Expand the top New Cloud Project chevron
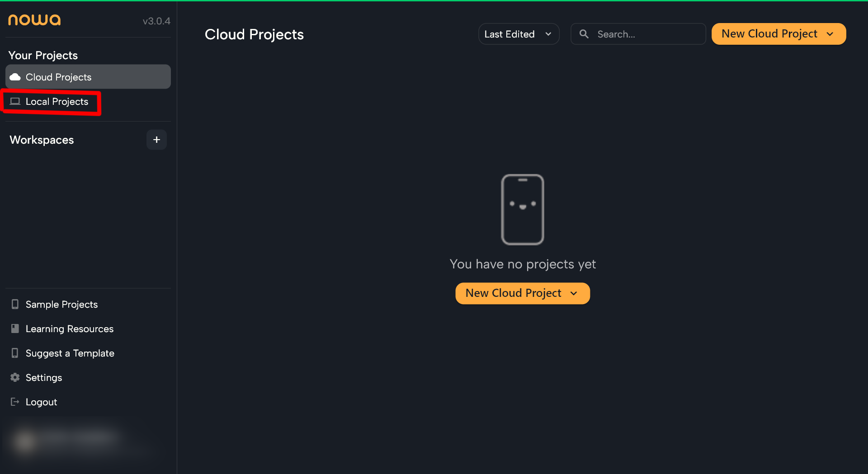The image size is (868, 474). 830,34
